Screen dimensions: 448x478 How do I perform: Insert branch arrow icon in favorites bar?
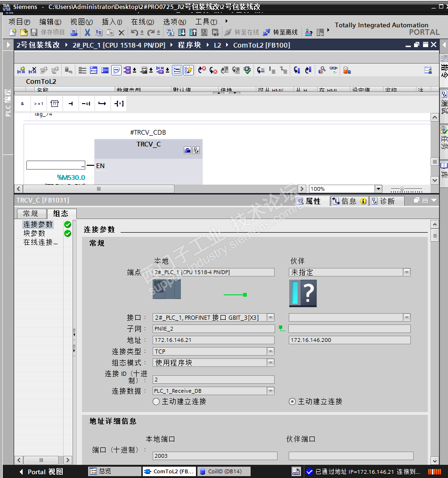click(x=102, y=104)
